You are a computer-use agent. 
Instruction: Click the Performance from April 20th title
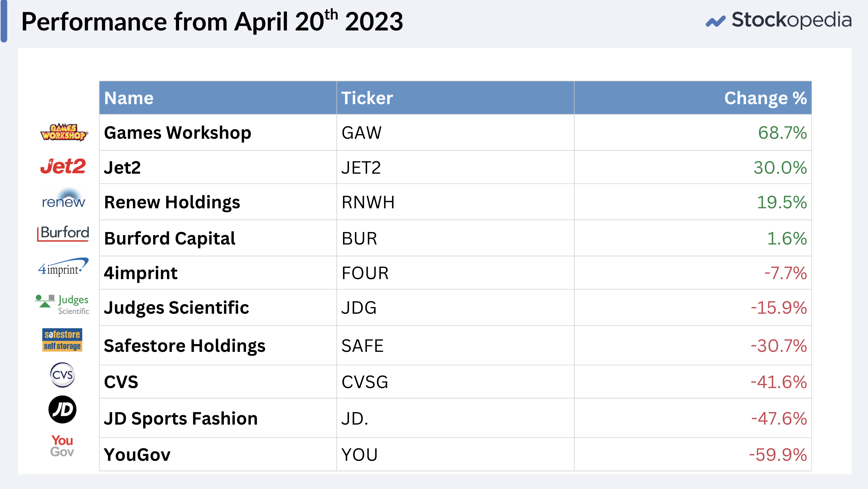click(x=212, y=21)
